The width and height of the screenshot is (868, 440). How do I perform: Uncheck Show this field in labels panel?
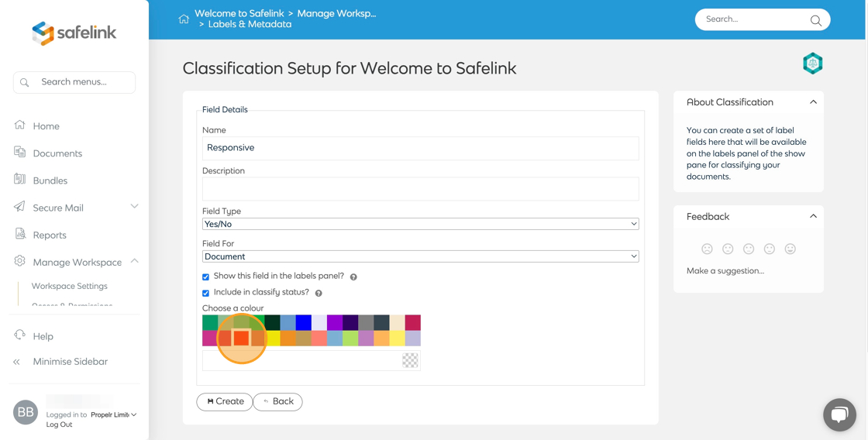(x=206, y=277)
